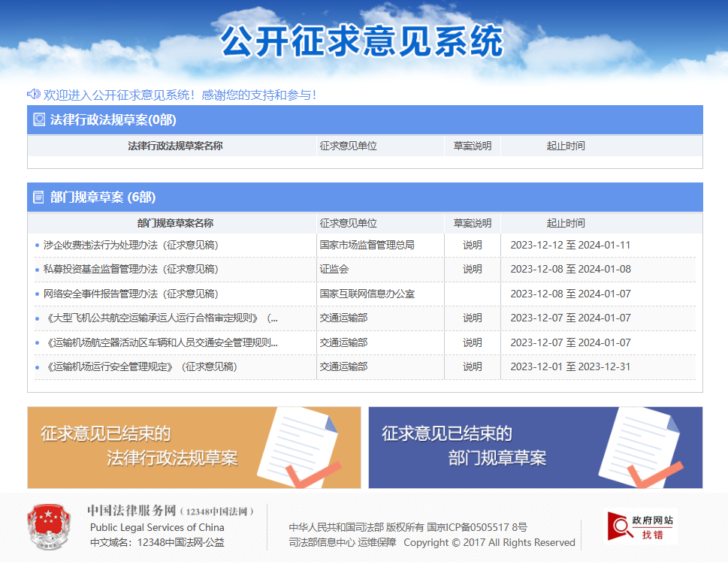This screenshot has width=728, height=582.
Task: Click 草案说明 header in 法律行政法规 table
Action: click(x=472, y=146)
